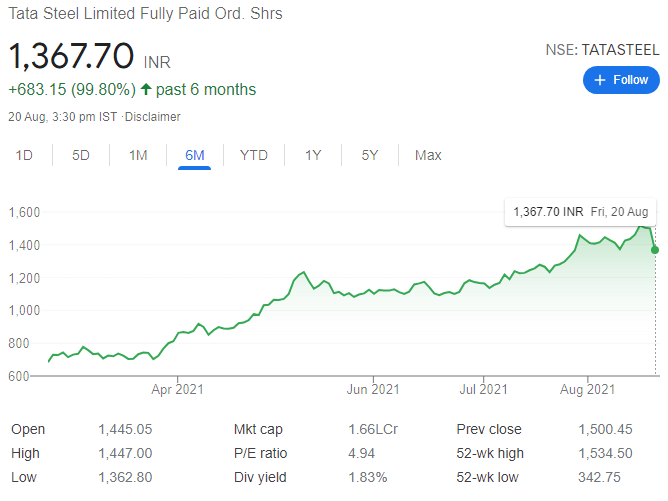
Task: Click the 52-wk high value 1,534.50
Action: tap(605, 453)
